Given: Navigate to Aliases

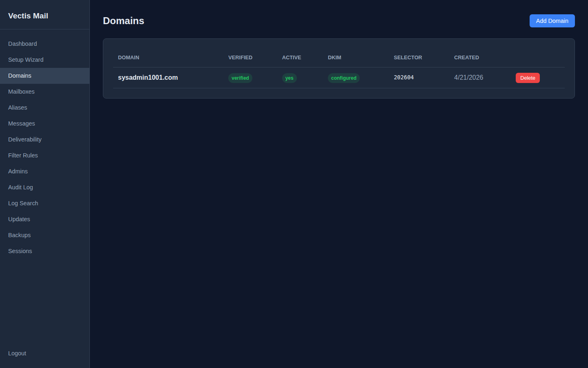Looking at the screenshot, I should pyautogui.click(x=45, y=108).
